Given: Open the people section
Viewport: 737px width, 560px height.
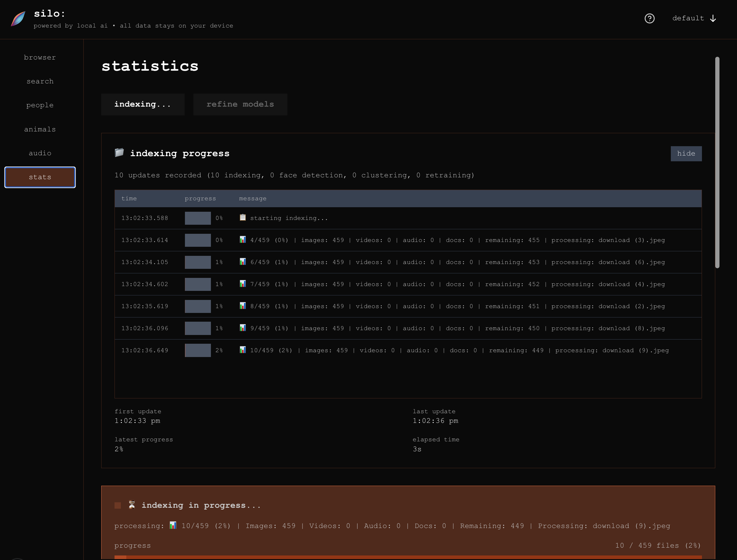Looking at the screenshot, I should pyautogui.click(x=40, y=105).
